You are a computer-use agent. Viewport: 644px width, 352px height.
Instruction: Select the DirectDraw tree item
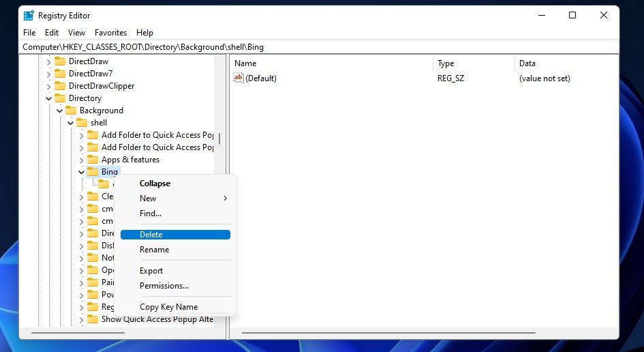(x=89, y=61)
